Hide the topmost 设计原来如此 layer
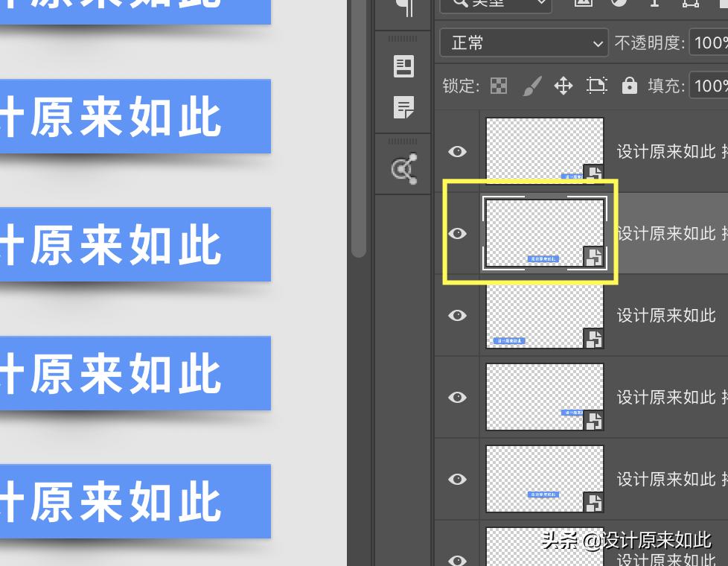728x566 pixels. coord(457,151)
